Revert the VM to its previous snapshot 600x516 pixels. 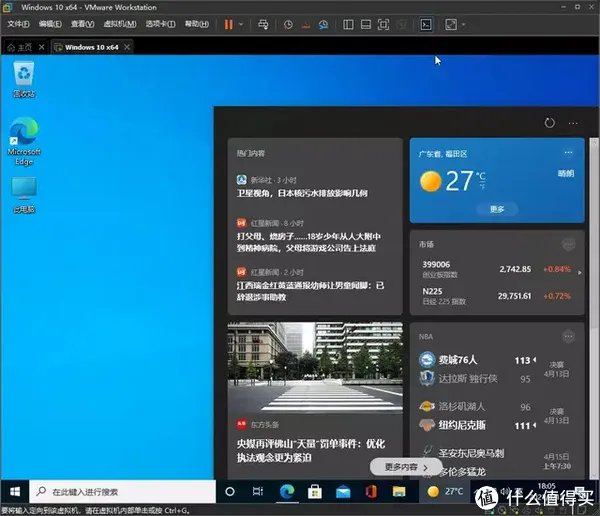[x=306, y=25]
